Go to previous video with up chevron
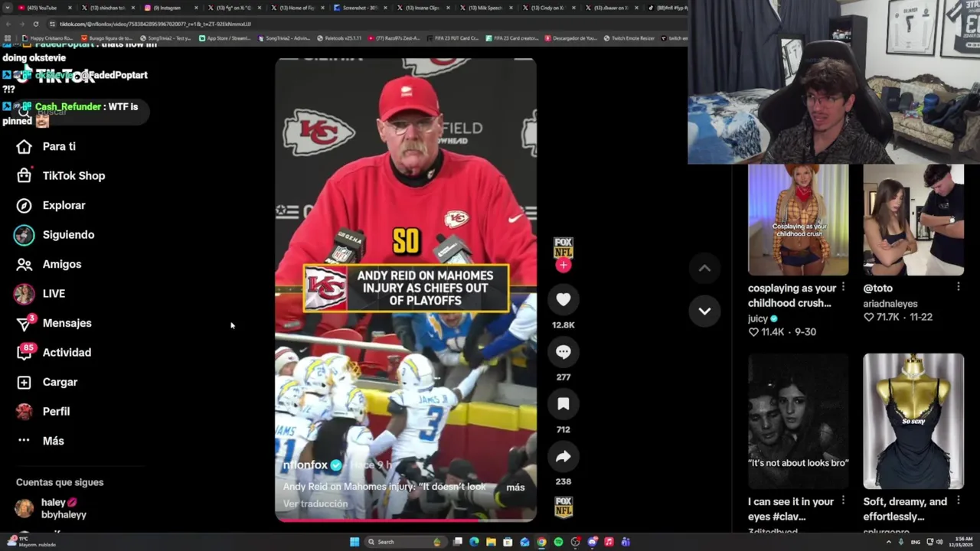980x551 pixels. tap(704, 268)
